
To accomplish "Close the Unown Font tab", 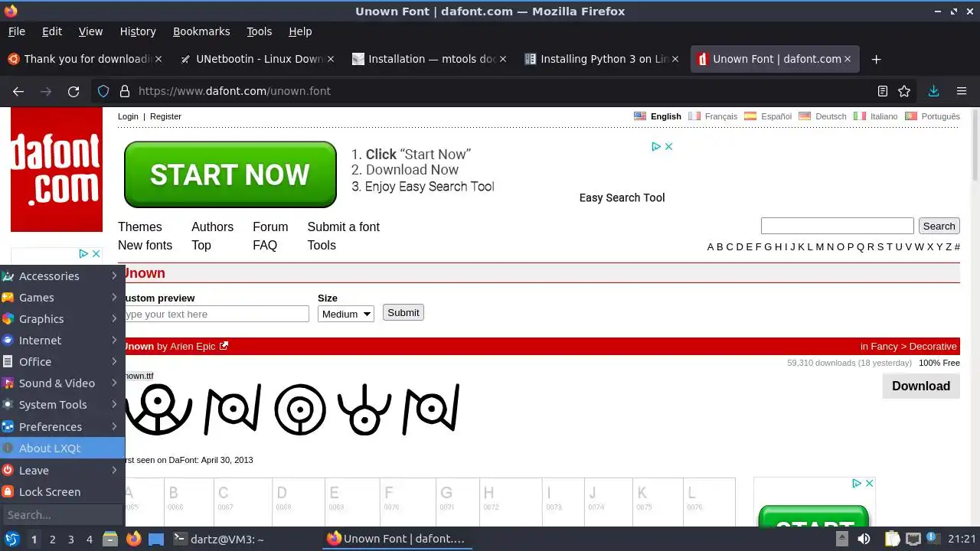I will coord(848,59).
